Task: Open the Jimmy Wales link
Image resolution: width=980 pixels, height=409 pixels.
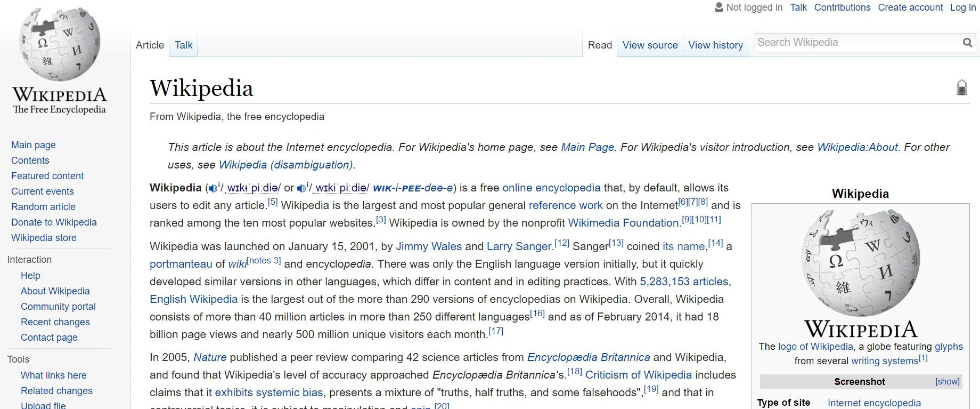Action: (x=429, y=246)
